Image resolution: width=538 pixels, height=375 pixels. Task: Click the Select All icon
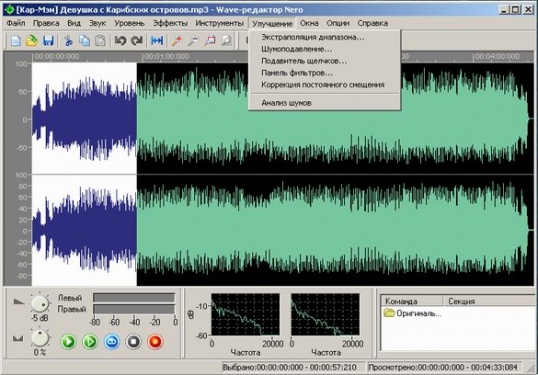[157, 41]
